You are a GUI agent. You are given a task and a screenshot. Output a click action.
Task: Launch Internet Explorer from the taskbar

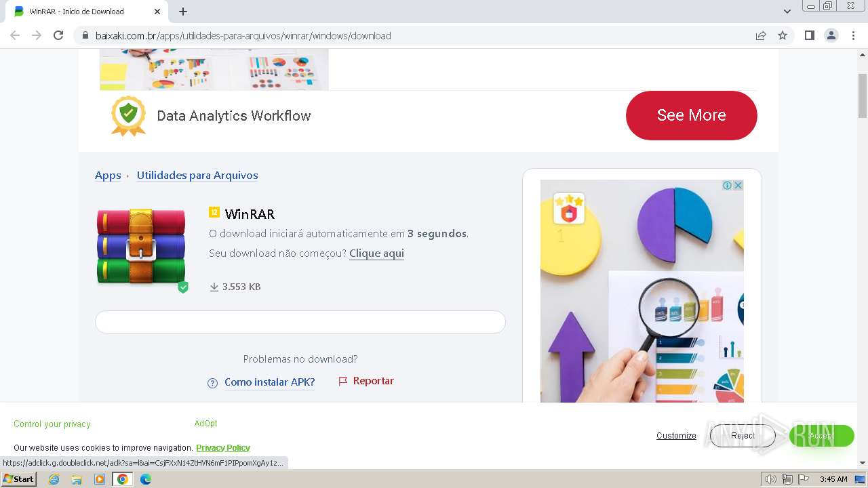point(54,479)
